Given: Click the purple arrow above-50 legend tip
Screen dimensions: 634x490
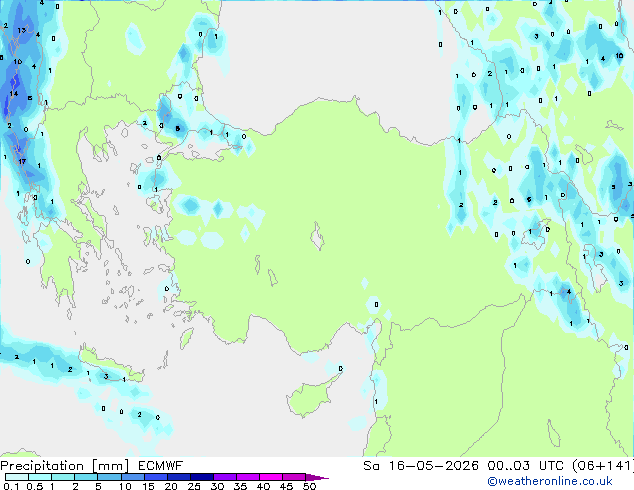Looking at the screenshot, I should point(317,477).
